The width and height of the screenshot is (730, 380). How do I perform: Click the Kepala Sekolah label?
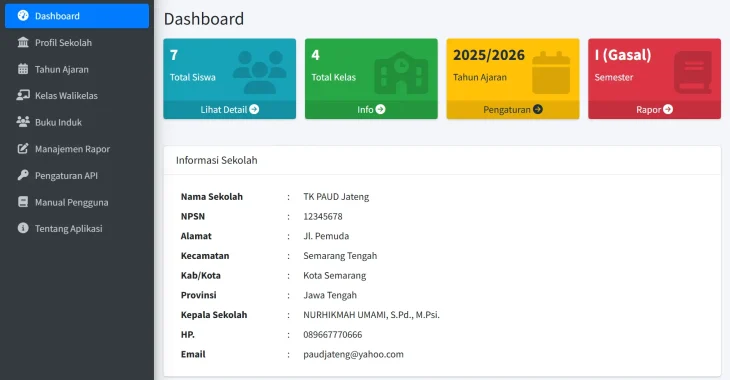[x=214, y=315]
